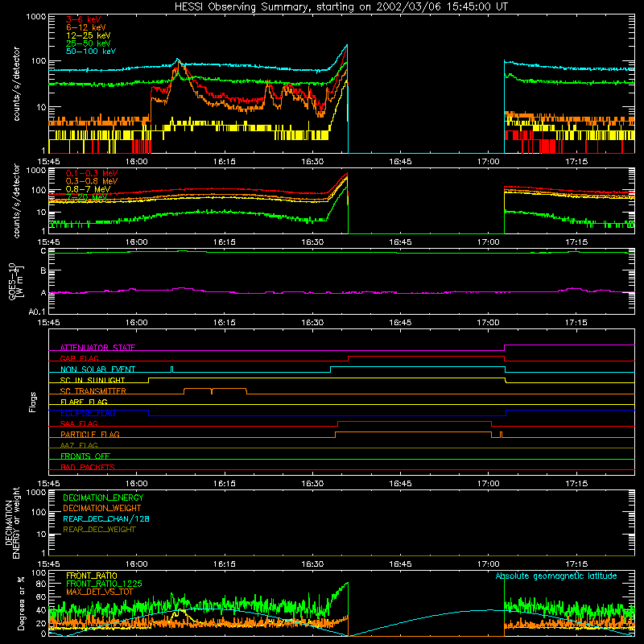This screenshot has width=644, height=644.
Task: Select the 6-12 keV legend label
Action: [x=86, y=27]
